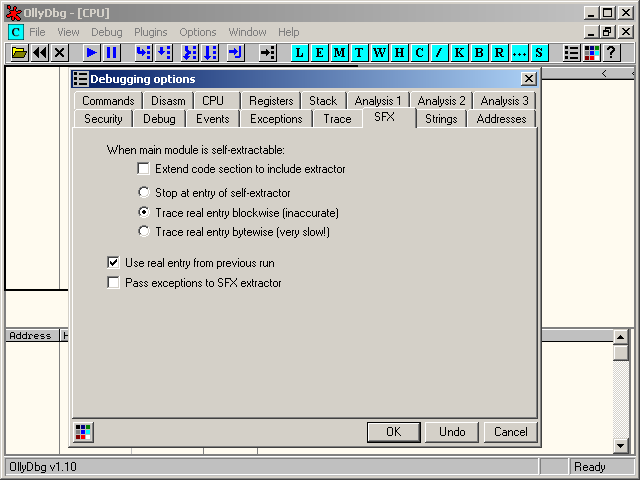Uncheck Use real entry from previous run
The image size is (640, 480).
tap(114, 263)
